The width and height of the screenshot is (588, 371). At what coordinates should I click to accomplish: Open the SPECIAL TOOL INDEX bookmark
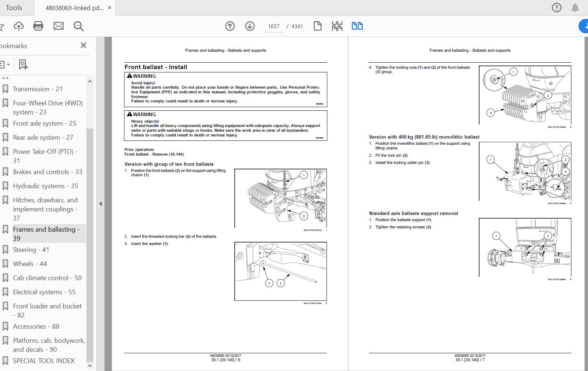click(x=44, y=361)
